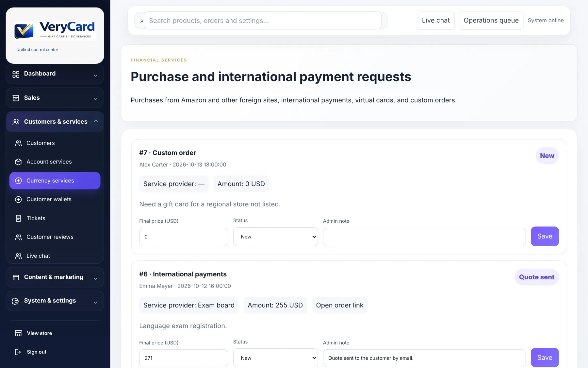This screenshot has width=588, height=368.
Task: Open the Operations queue
Action: (491, 20)
